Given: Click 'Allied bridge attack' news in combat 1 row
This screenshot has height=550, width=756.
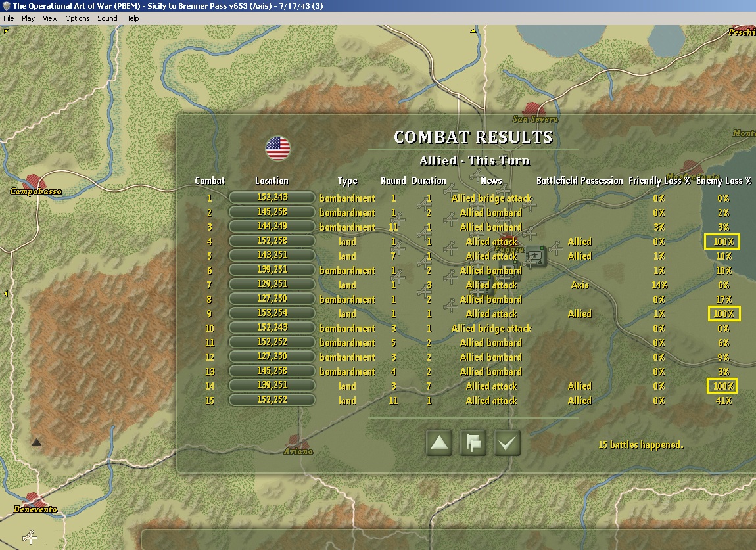Looking at the screenshot, I should (491, 198).
